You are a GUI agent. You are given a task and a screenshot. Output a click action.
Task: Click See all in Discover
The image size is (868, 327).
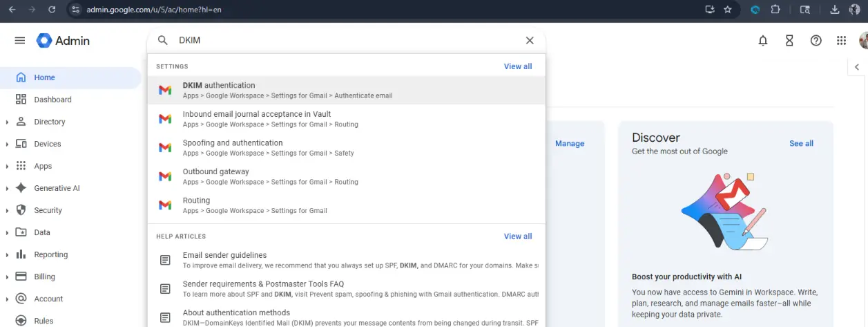pos(801,143)
